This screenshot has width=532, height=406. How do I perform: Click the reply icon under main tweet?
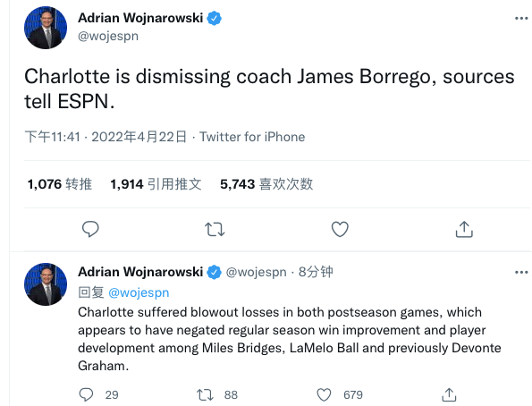[x=90, y=229]
